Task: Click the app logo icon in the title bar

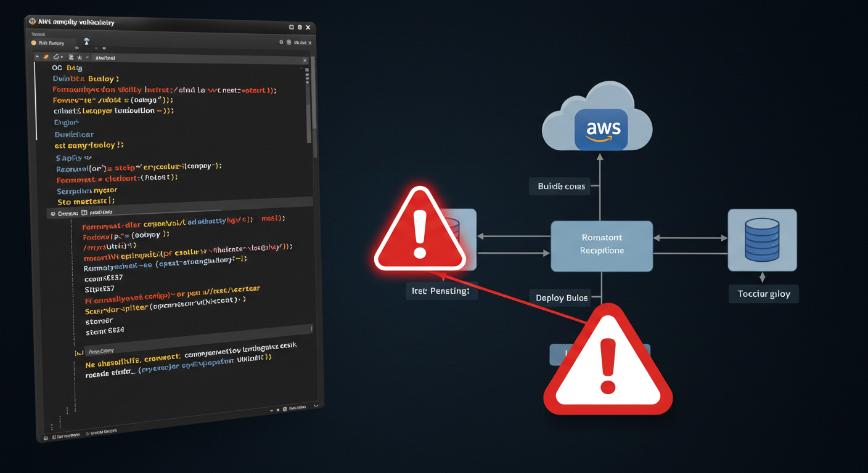Action: [32, 22]
